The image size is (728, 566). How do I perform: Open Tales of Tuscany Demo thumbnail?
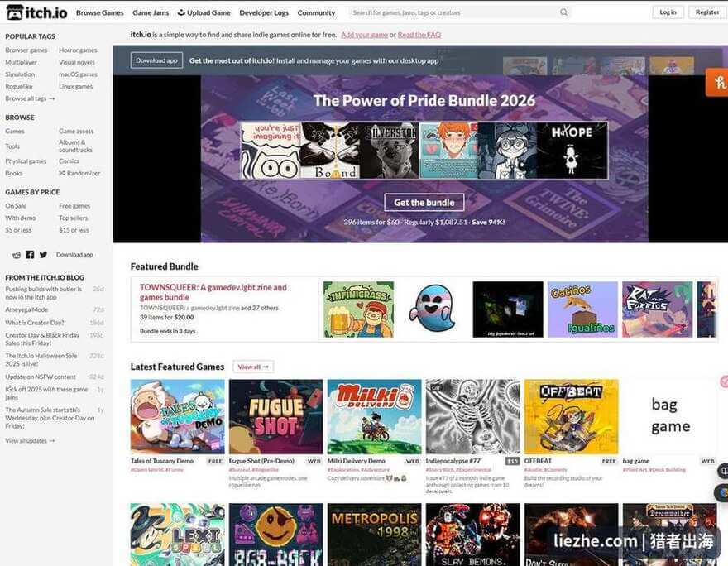[x=177, y=416]
